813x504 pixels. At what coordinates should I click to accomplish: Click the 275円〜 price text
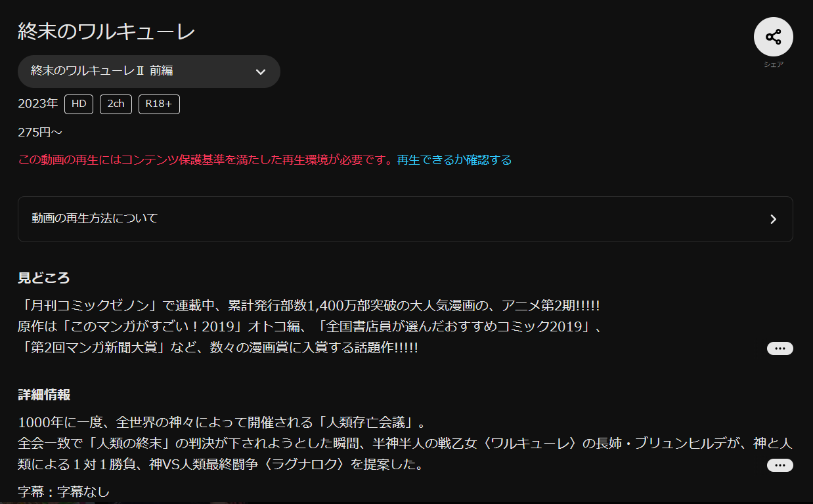[x=40, y=133]
